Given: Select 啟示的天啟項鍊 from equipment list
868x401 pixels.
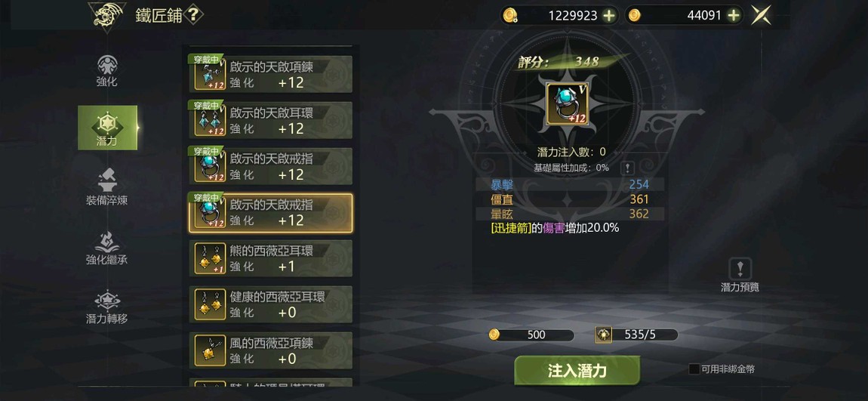Looking at the screenshot, I should tap(271, 74).
